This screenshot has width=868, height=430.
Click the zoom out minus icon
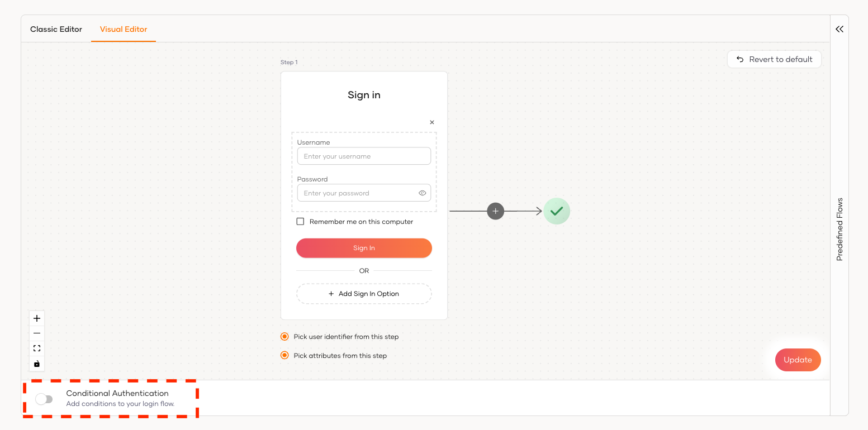coord(37,333)
